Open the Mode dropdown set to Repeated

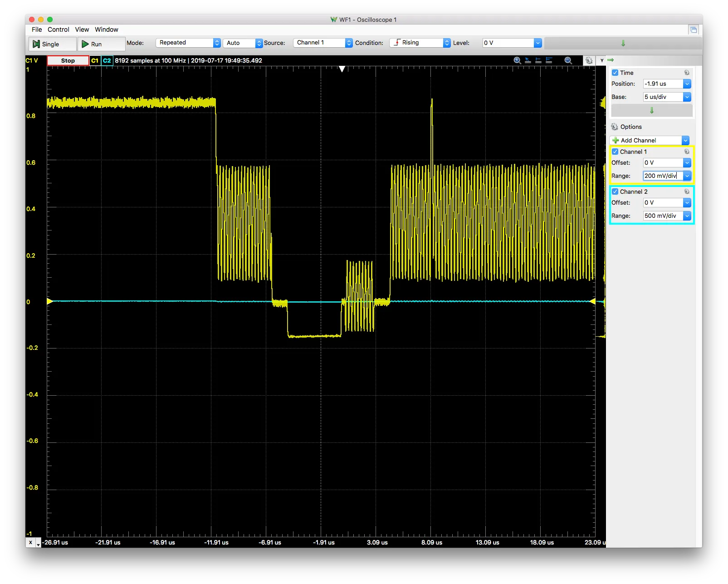coord(188,43)
